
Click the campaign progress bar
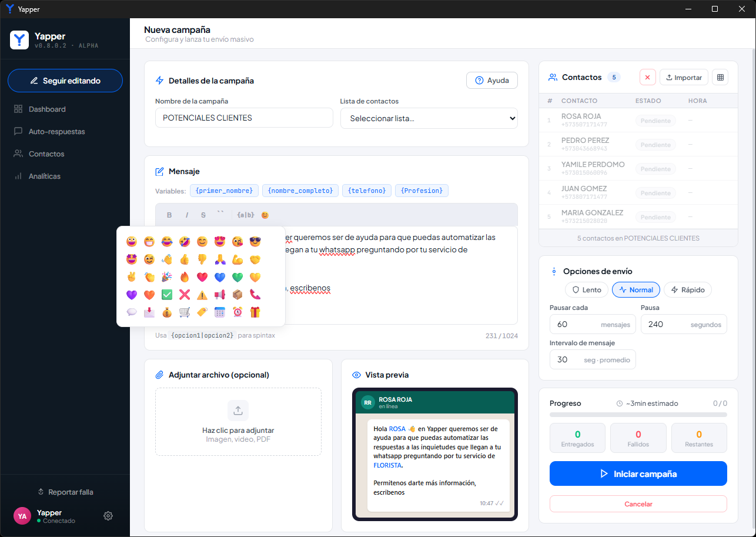pyautogui.click(x=638, y=415)
